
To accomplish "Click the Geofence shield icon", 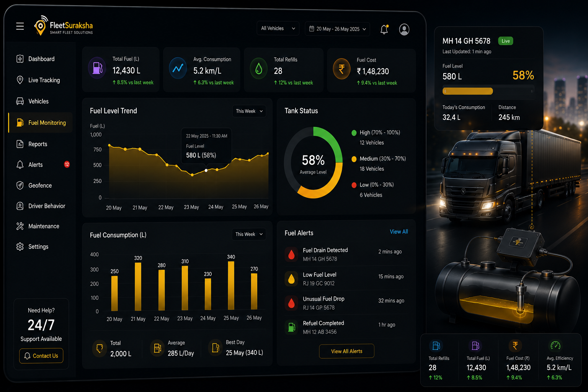I will click(x=20, y=185).
